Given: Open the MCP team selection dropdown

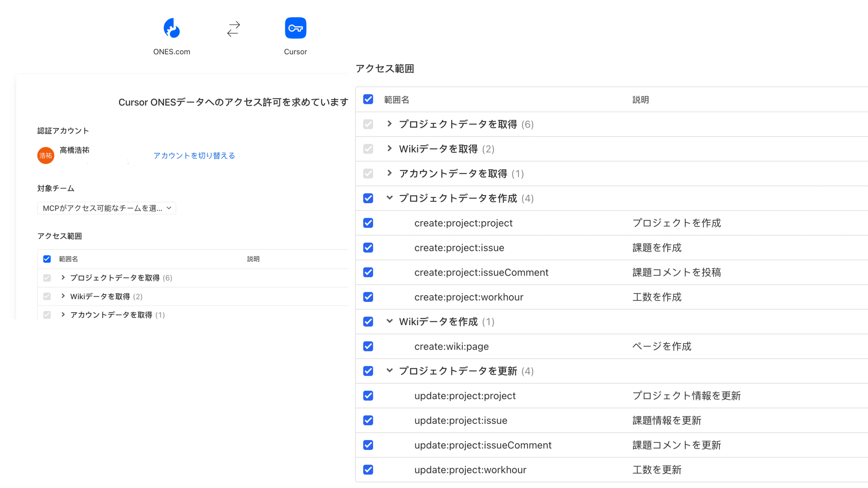Looking at the screenshot, I should point(106,208).
